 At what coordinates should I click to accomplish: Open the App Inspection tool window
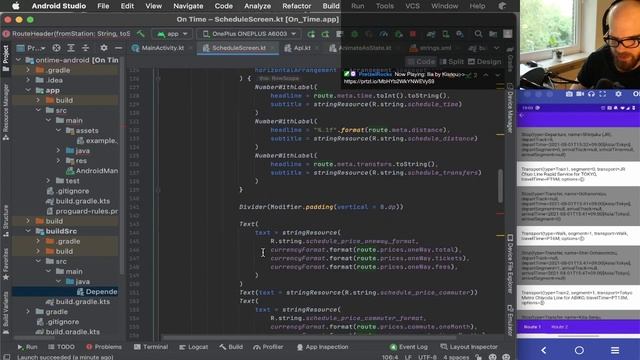pos(322,347)
